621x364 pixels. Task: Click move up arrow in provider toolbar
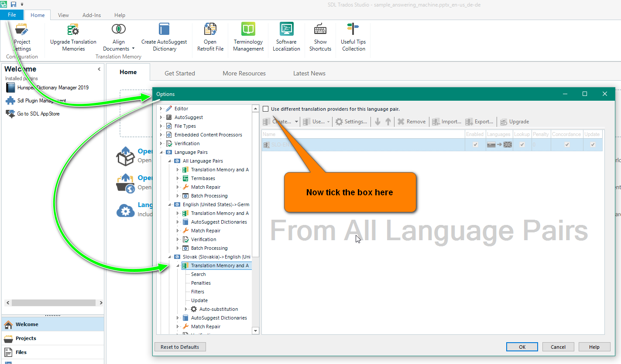[x=388, y=122]
